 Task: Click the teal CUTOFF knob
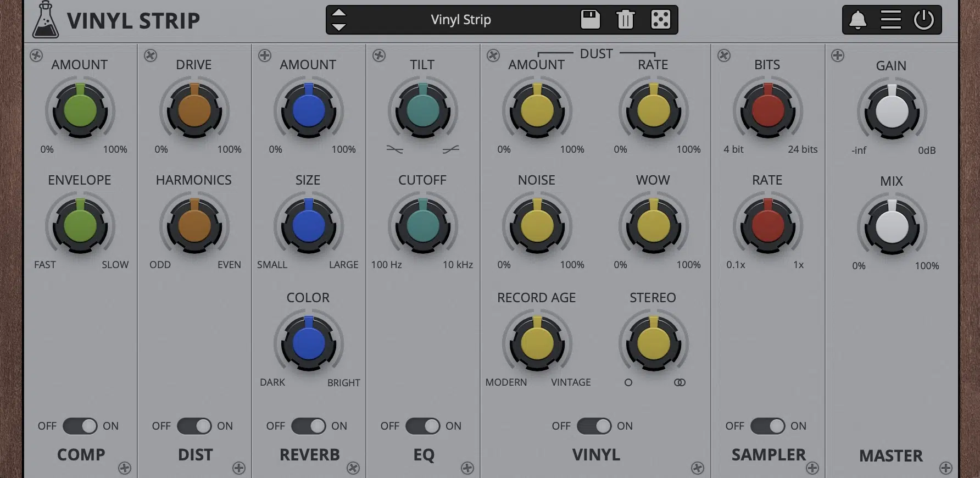coord(423,225)
